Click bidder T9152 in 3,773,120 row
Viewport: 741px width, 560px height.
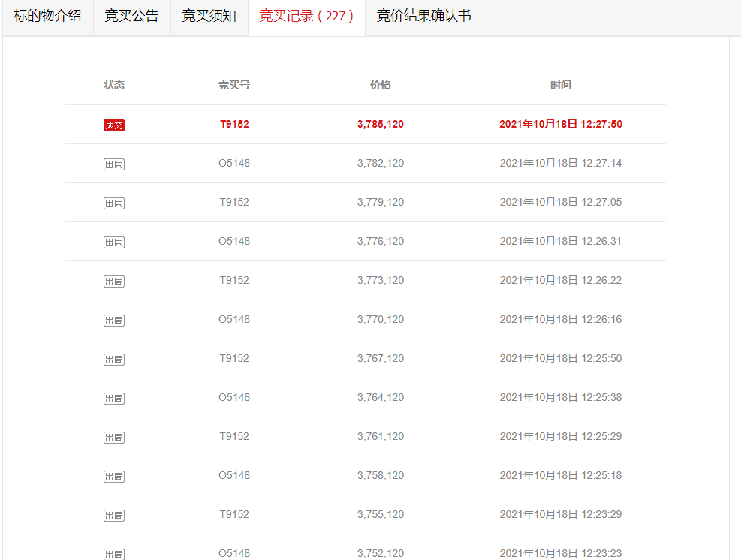234,280
